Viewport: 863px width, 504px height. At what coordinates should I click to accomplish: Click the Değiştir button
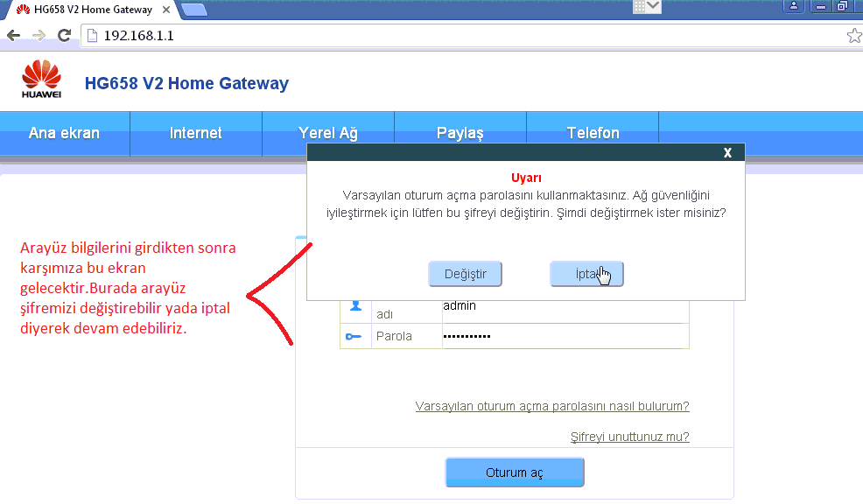pyautogui.click(x=465, y=274)
